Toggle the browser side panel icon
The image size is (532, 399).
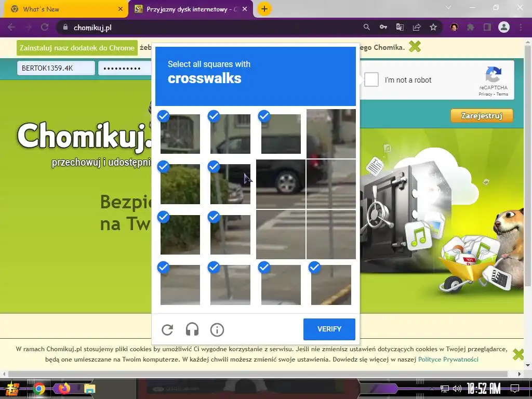coord(487,27)
